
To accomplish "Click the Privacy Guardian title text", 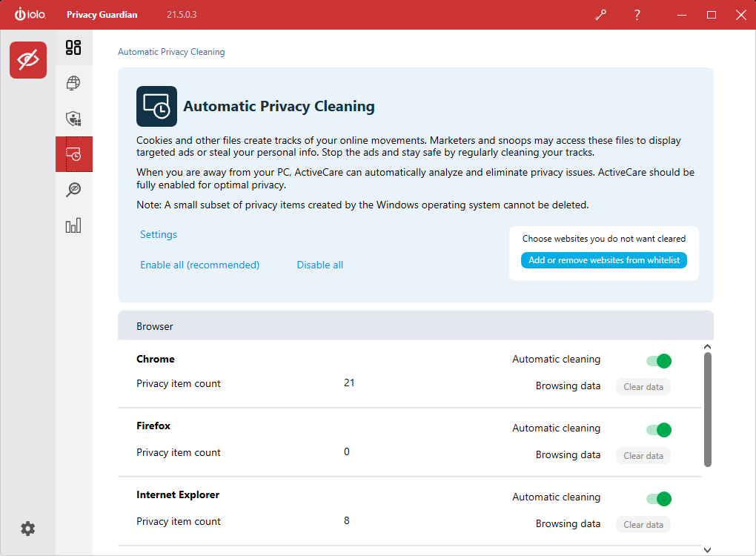I will coord(102,15).
